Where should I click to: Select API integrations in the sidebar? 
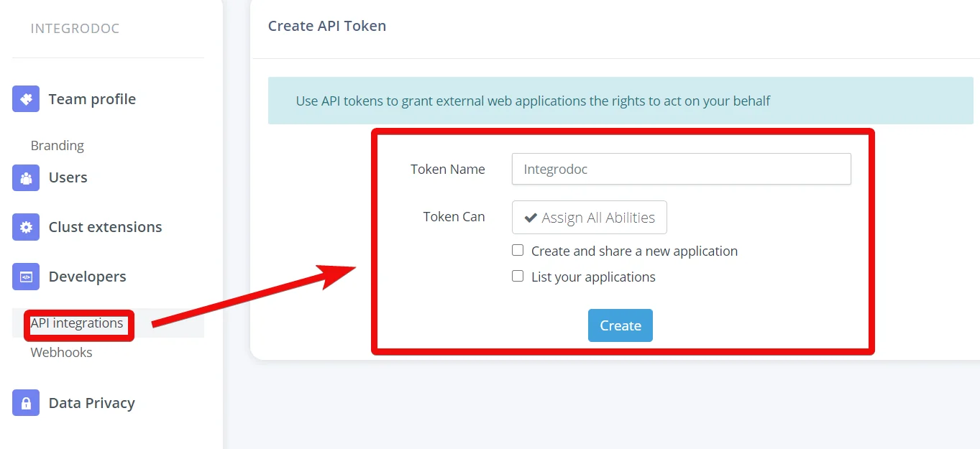[77, 323]
